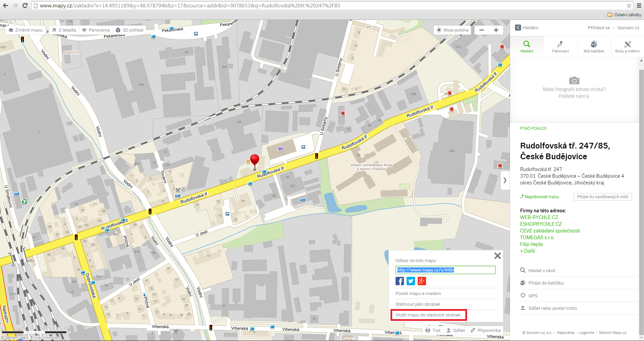This screenshot has width=644, height=341.
Task: Select the Hledání search tab
Action: click(x=526, y=46)
